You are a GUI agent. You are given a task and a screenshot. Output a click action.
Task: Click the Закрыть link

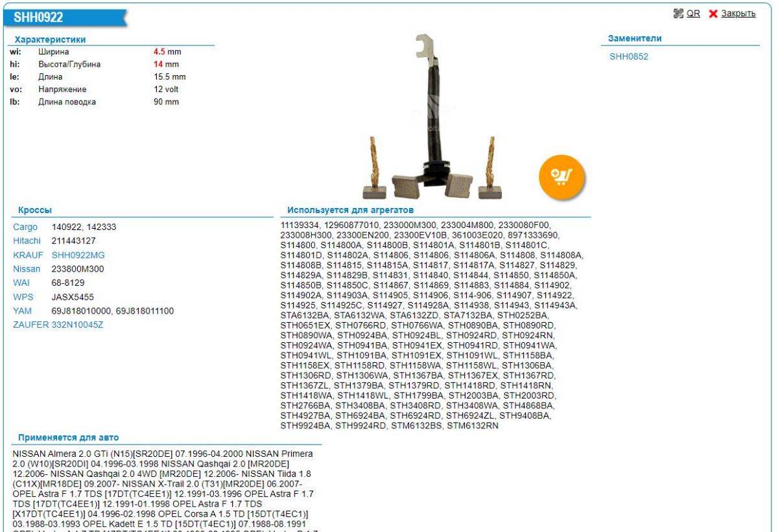click(x=738, y=14)
